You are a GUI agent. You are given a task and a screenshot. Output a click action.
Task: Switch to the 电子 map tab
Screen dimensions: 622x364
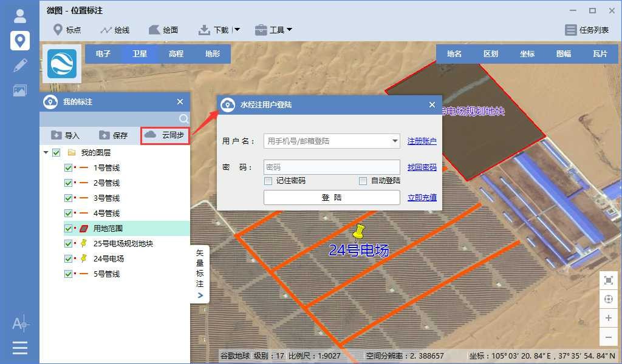tap(103, 54)
